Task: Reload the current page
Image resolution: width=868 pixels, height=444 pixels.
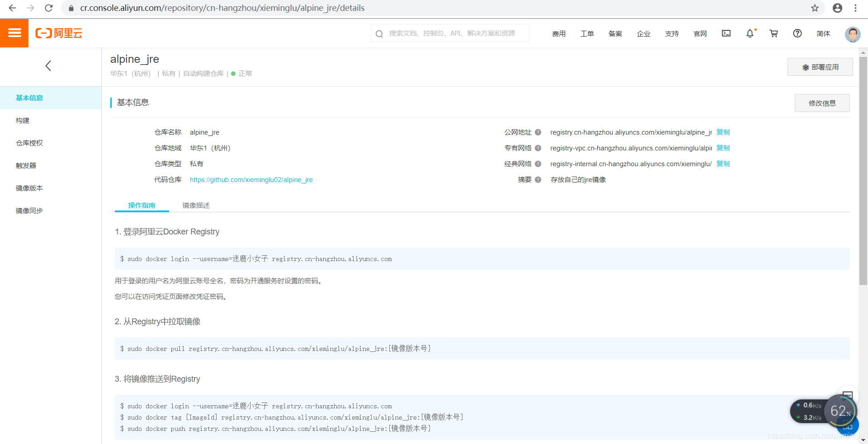Action: 49,8
